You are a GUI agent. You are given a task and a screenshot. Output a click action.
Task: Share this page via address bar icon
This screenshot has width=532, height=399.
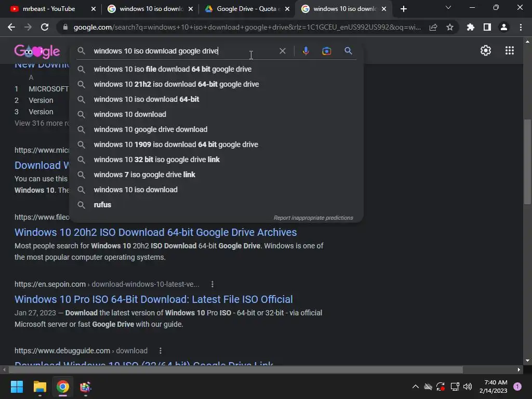(x=433, y=27)
